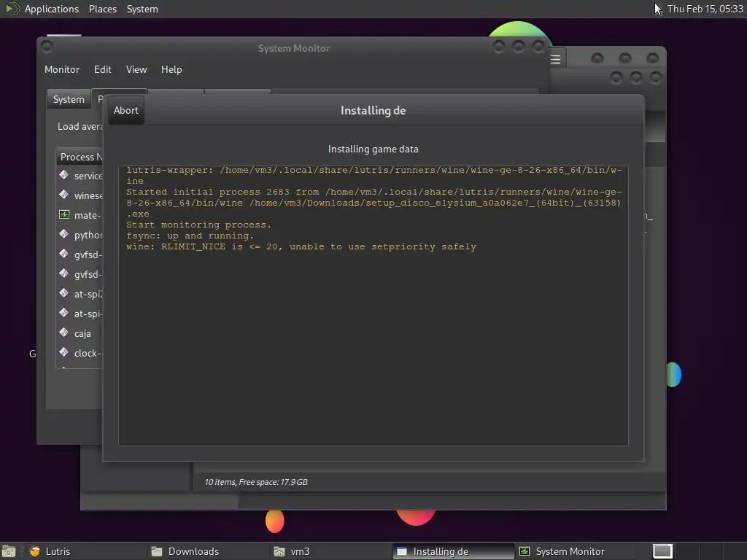
Task: Click the 'Installing game data' status text
Action: (373, 149)
